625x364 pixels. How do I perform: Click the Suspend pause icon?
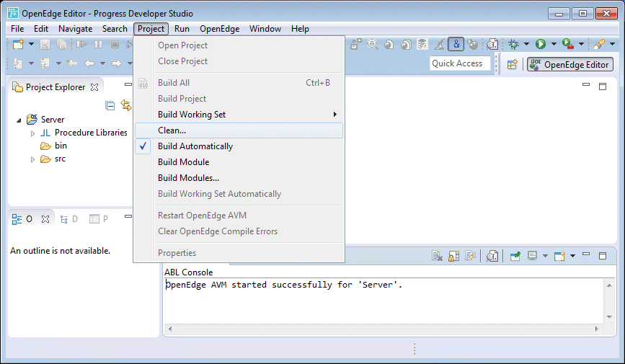99,44
